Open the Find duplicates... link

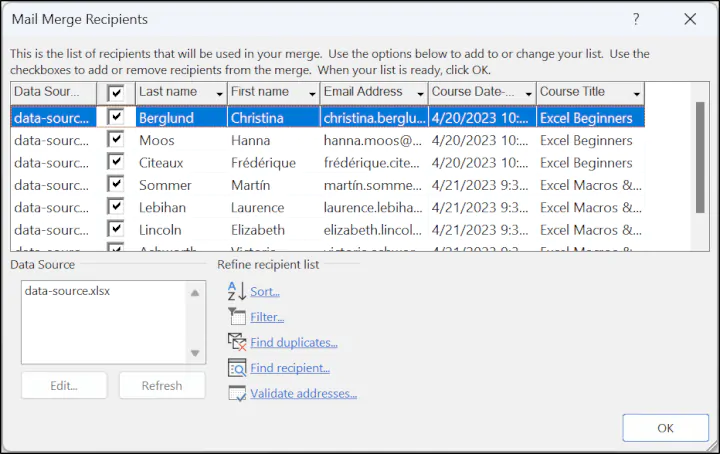pyautogui.click(x=294, y=343)
